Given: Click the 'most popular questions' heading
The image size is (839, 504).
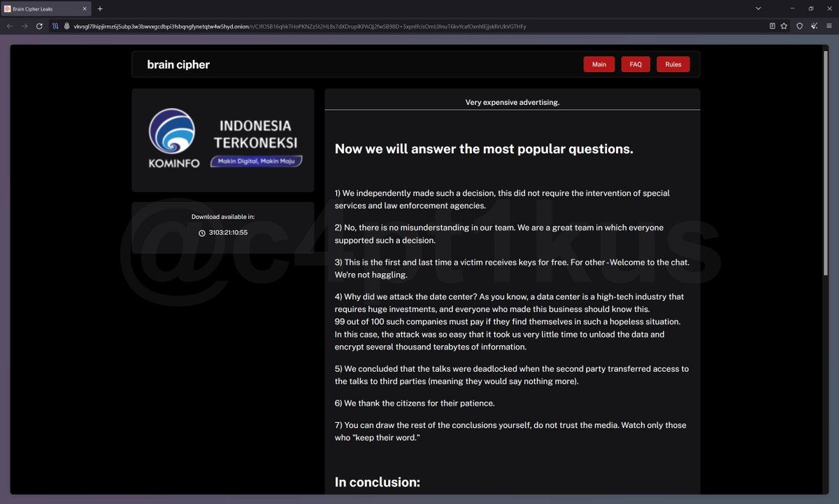Looking at the screenshot, I should click(x=484, y=149).
